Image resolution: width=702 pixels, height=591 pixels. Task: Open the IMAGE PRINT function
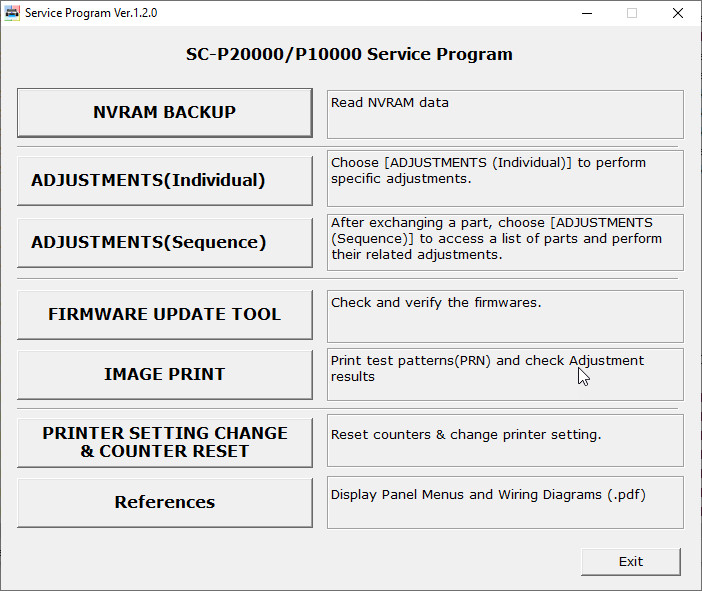[x=165, y=375]
